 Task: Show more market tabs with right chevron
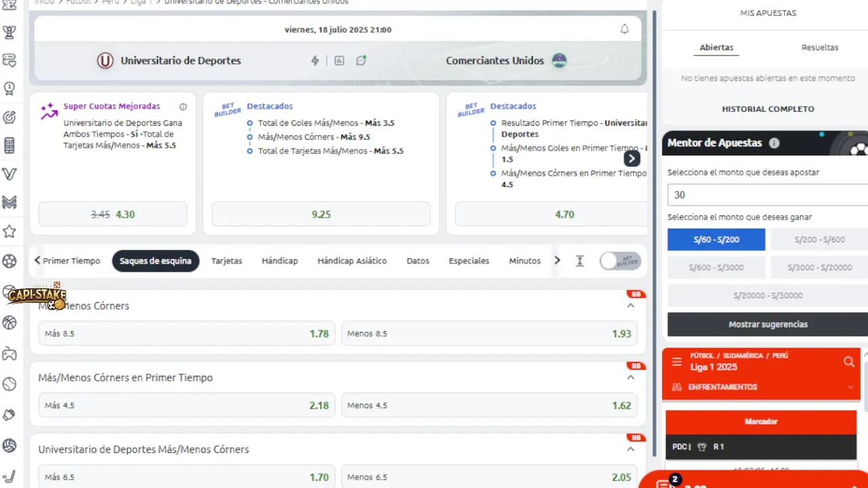(557, 261)
